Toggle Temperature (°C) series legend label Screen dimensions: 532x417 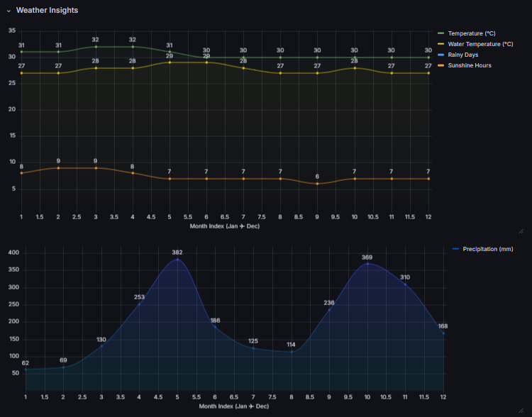(471, 33)
